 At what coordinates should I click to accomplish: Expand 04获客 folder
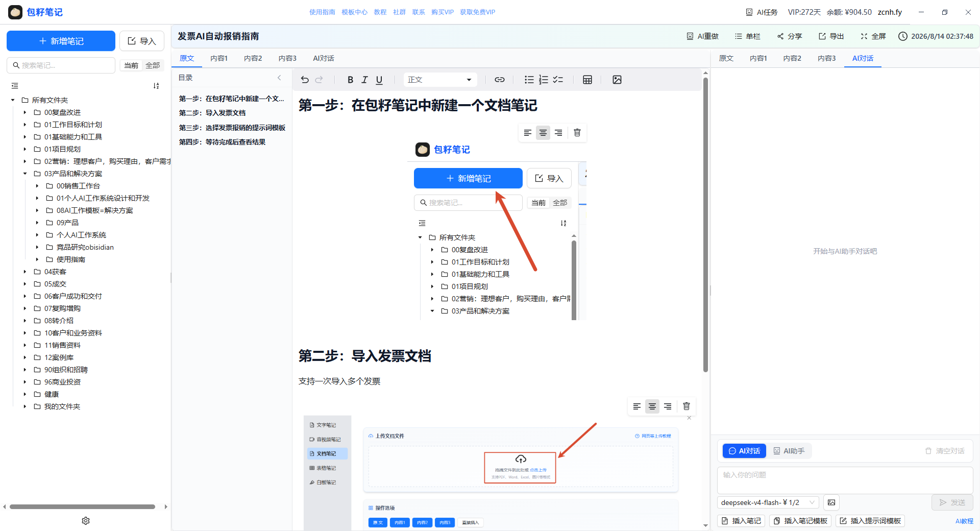click(25, 272)
